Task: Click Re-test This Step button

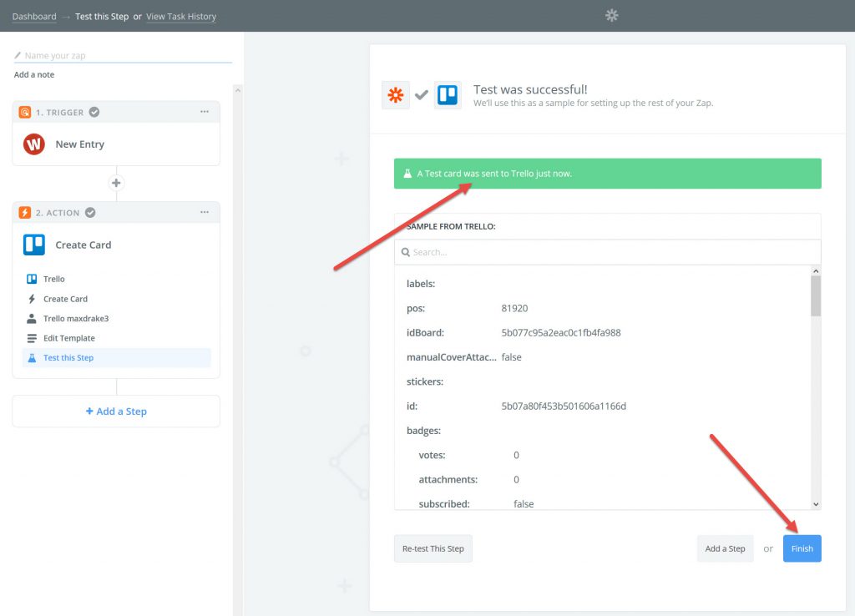Action: click(x=433, y=548)
